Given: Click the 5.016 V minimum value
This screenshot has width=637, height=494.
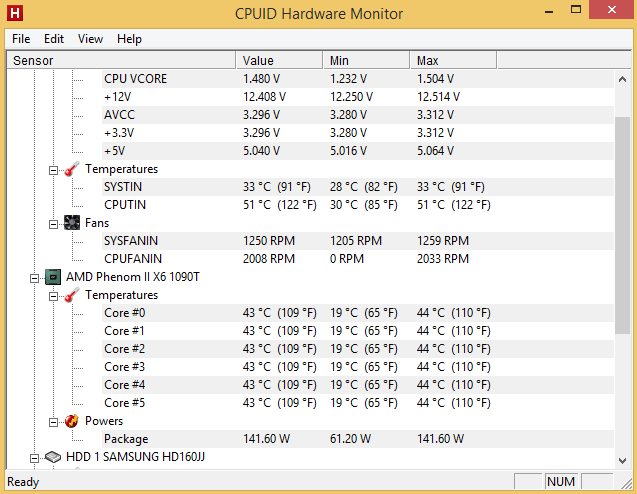Looking at the screenshot, I should tap(348, 151).
